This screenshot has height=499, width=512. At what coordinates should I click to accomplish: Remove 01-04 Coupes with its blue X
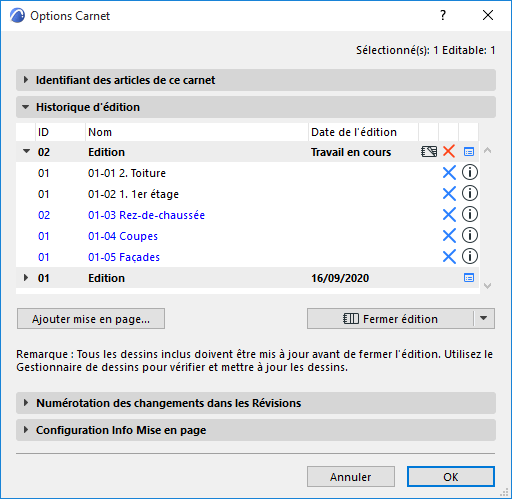(x=449, y=236)
